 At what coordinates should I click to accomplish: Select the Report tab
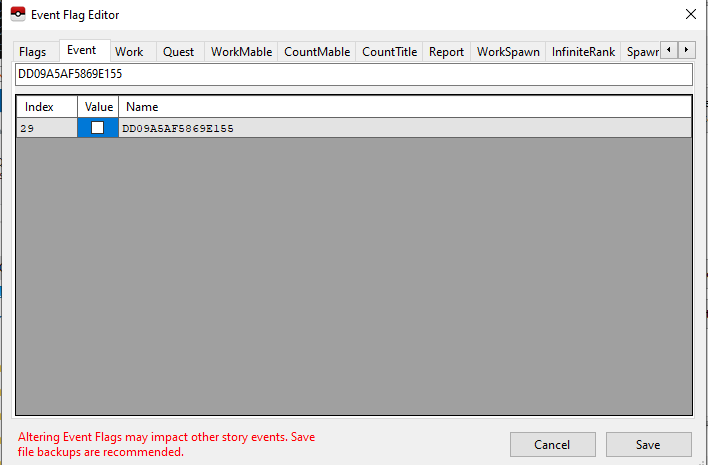[x=446, y=52]
